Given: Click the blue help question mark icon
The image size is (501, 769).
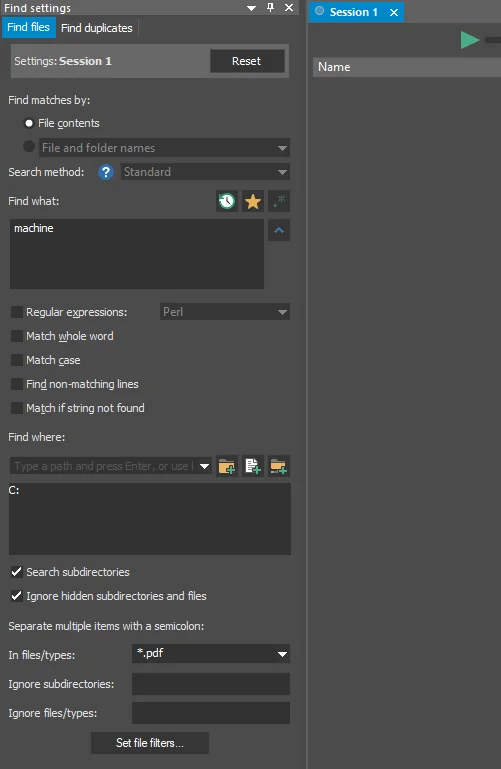Looking at the screenshot, I should [x=105, y=172].
